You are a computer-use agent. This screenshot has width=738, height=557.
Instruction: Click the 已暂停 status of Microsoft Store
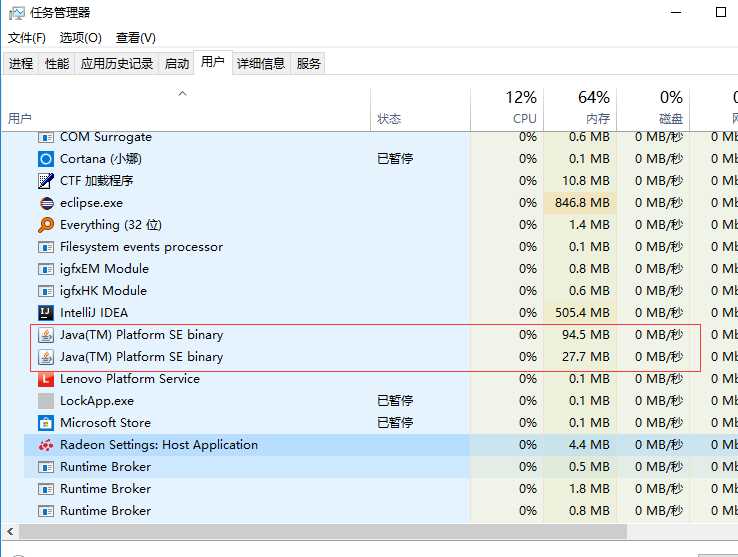[x=395, y=423]
